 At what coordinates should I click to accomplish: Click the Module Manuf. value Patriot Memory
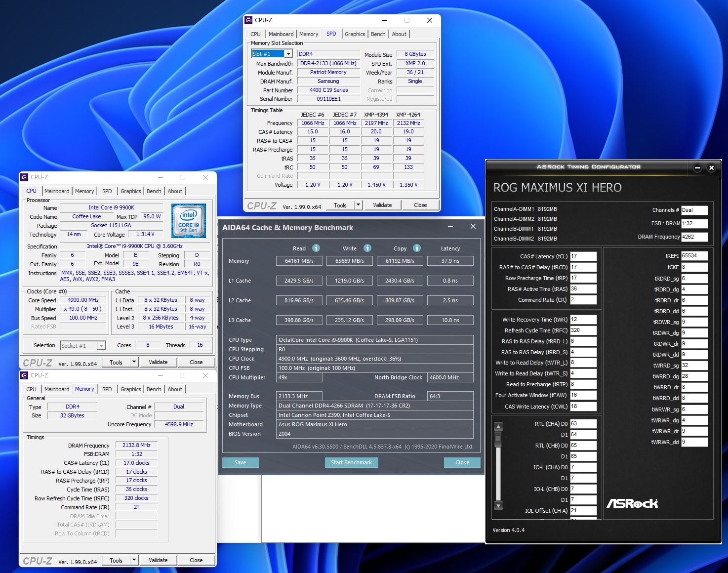pyautogui.click(x=329, y=73)
